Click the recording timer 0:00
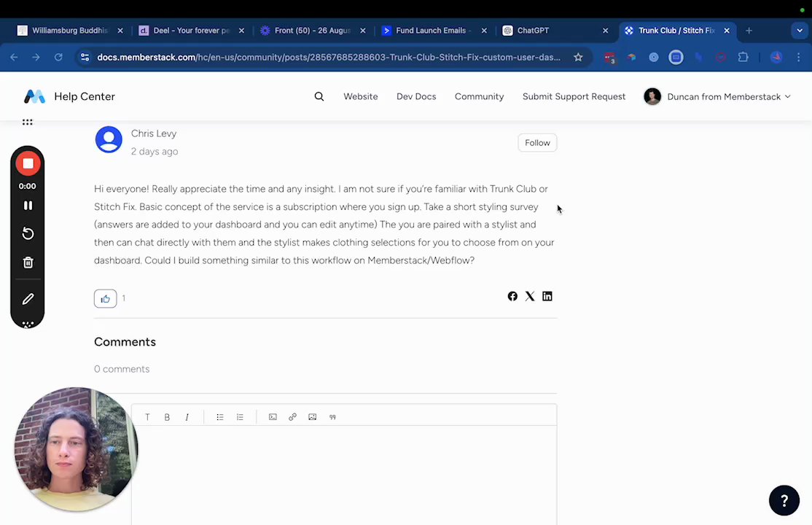Viewport: 812px width, 525px height. (28, 186)
